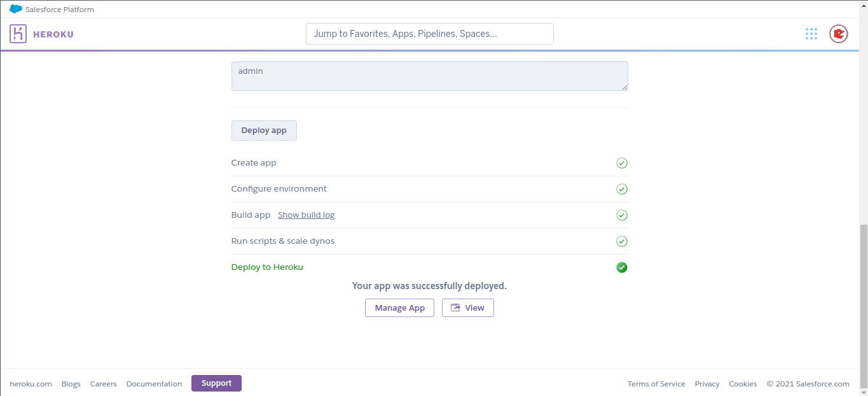The width and height of the screenshot is (868, 396).
Task: Open the Privacy footer link
Action: click(x=707, y=384)
